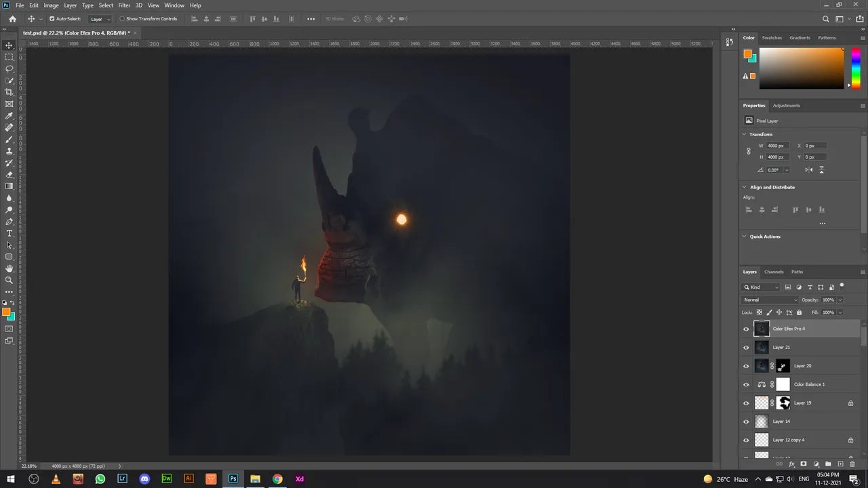Open the Auto-Select Layer dropdown
Image resolution: width=868 pixels, height=488 pixels.
pyautogui.click(x=100, y=19)
